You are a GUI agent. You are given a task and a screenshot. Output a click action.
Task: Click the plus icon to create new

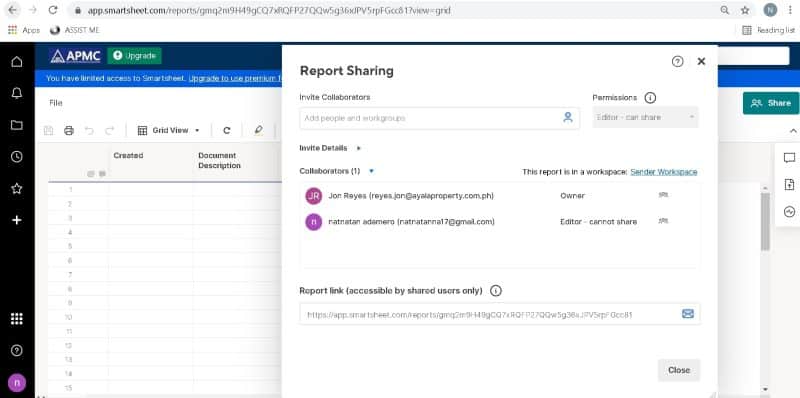(x=17, y=220)
